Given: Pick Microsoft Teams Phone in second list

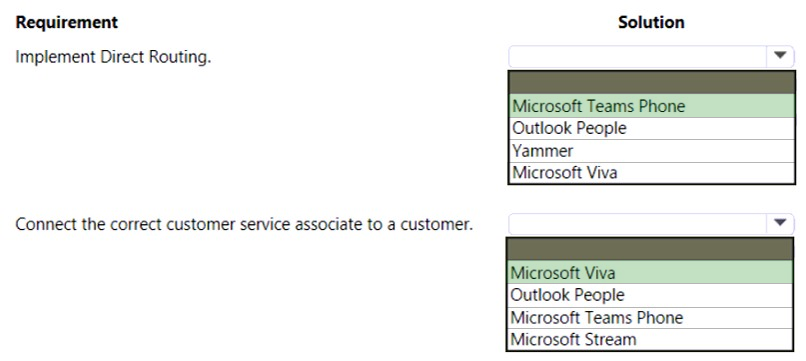Looking at the screenshot, I should point(650,317).
